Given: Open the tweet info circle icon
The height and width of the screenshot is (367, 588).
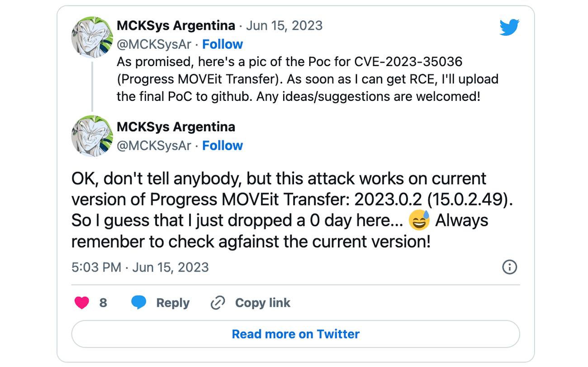Looking at the screenshot, I should 509,267.
